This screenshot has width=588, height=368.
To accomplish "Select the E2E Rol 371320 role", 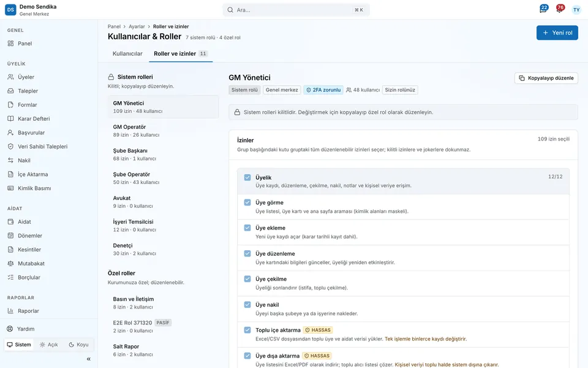I will tap(163, 326).
